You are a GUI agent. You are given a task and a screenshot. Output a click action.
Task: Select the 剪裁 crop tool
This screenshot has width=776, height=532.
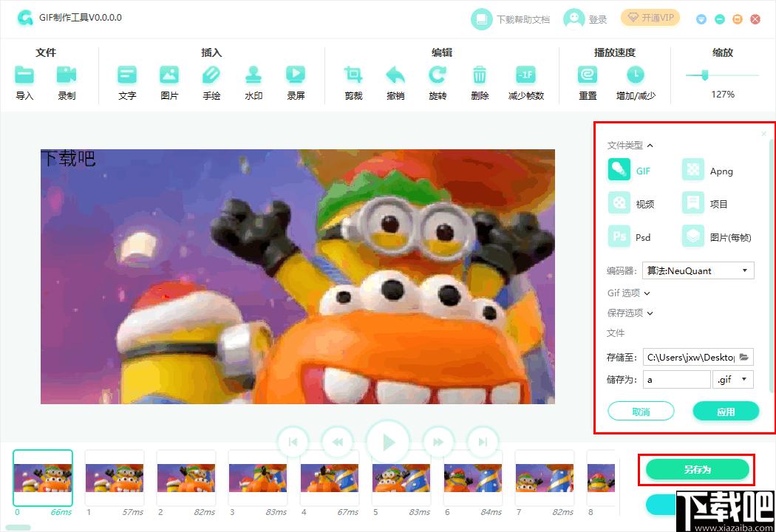[x=353, y=75]
